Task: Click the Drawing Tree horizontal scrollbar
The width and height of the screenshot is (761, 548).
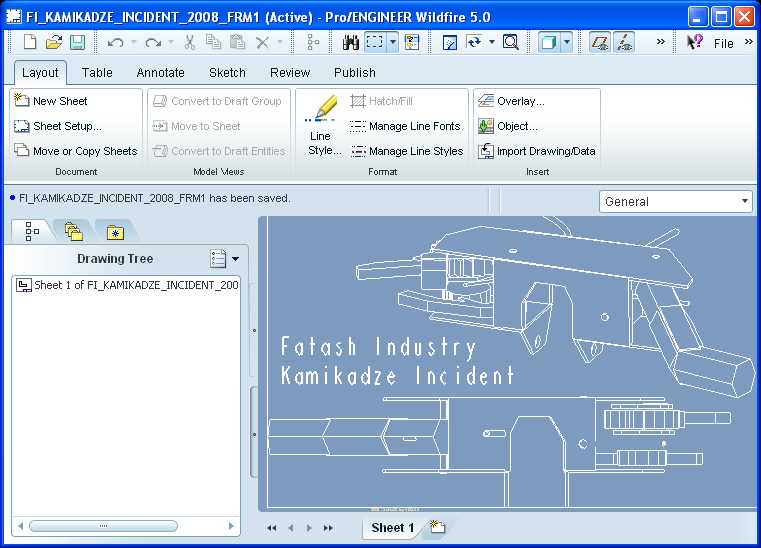Action: [x=103, y=525]
